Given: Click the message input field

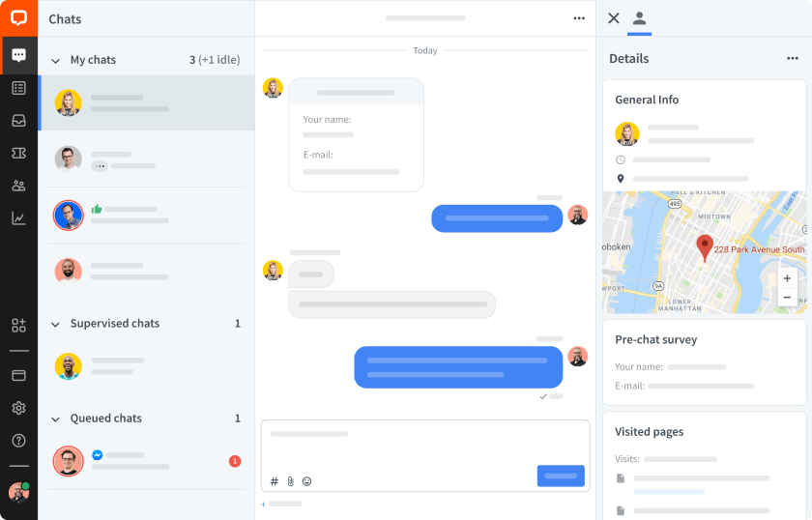Looking at the screenshot, I should click(425, 445).
